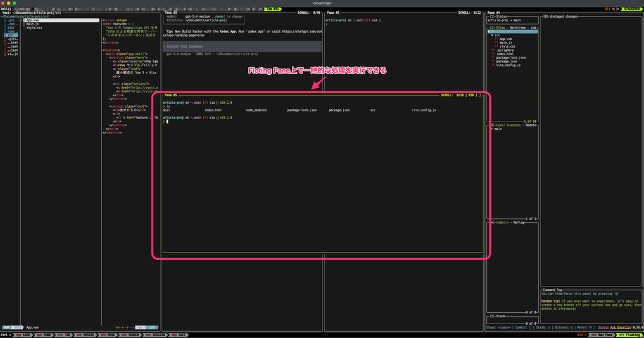Screen dimensions: 644x338
Task: Click the icon beside …html in Yazi parent column
Action: [5, 43]
